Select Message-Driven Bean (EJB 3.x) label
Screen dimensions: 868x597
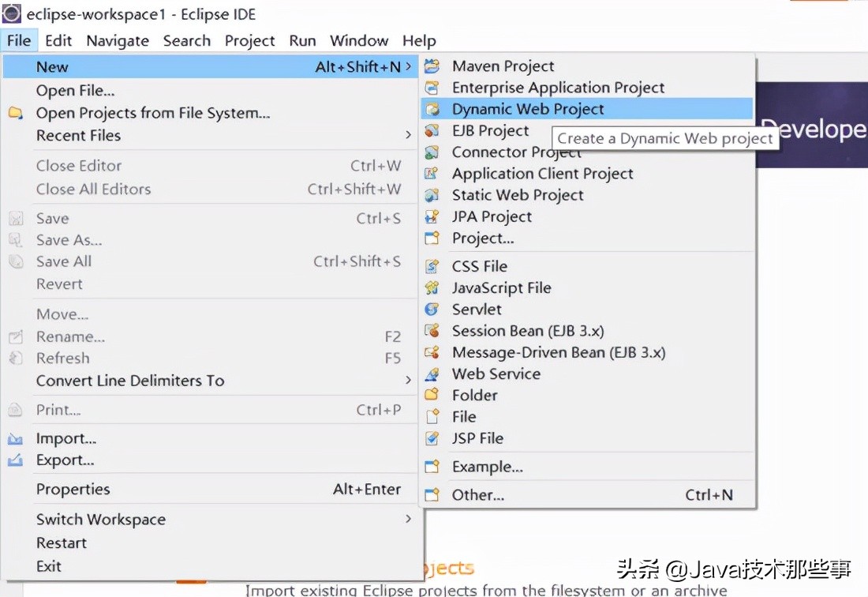559,352
